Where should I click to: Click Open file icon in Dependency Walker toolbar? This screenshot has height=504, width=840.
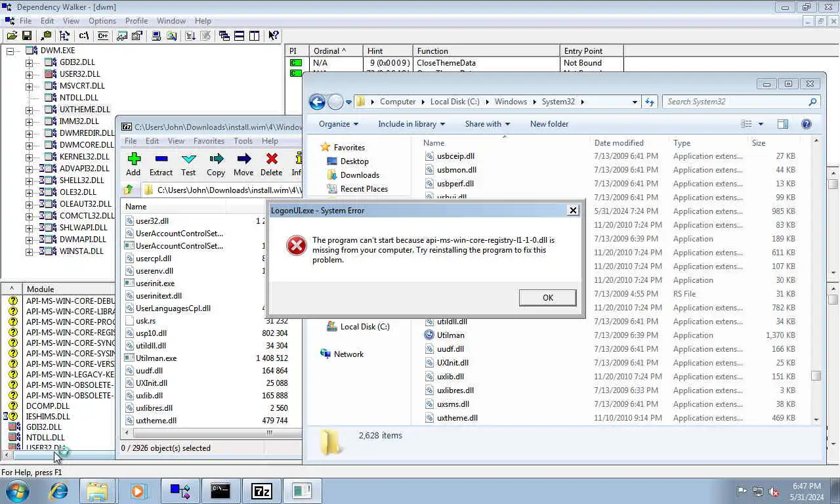tap(12, 35)
